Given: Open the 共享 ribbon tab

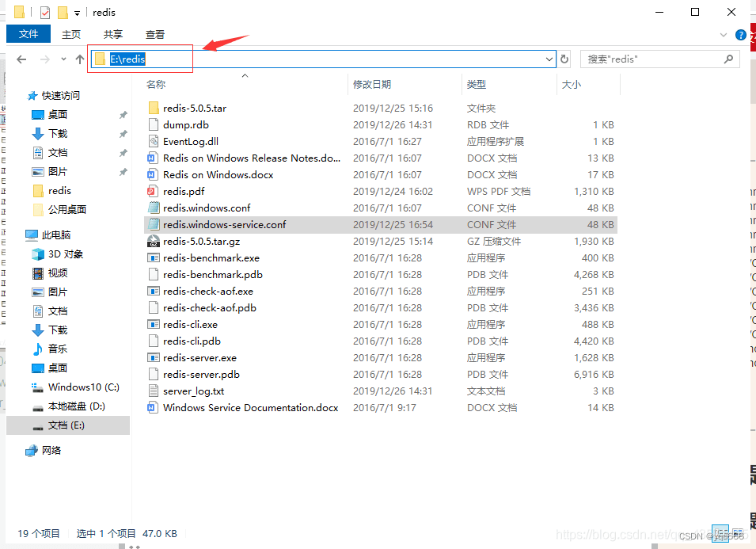Looking at the screenshot, I should click(x=113, y=34).
